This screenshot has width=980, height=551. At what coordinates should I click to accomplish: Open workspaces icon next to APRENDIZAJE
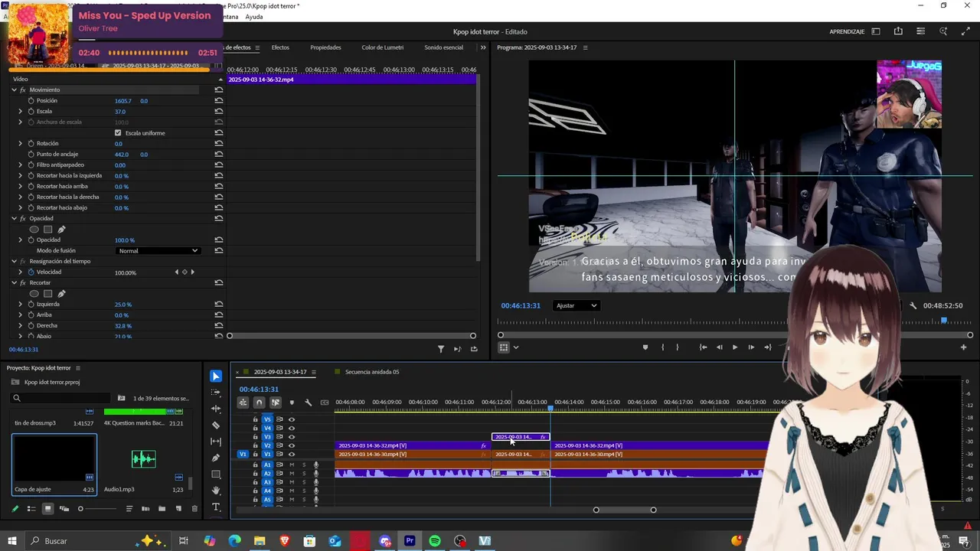pyautogui.click(x=876, y=31)
